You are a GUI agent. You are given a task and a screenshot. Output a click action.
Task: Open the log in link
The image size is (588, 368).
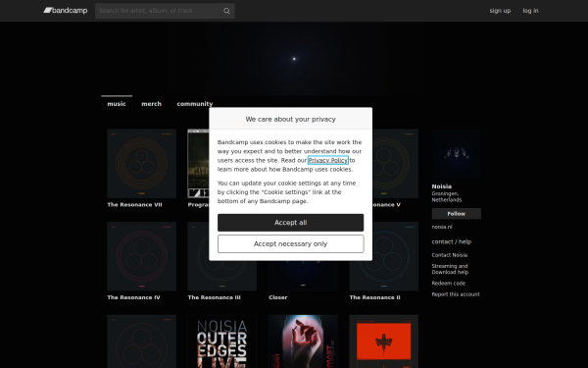coord(530,11)
